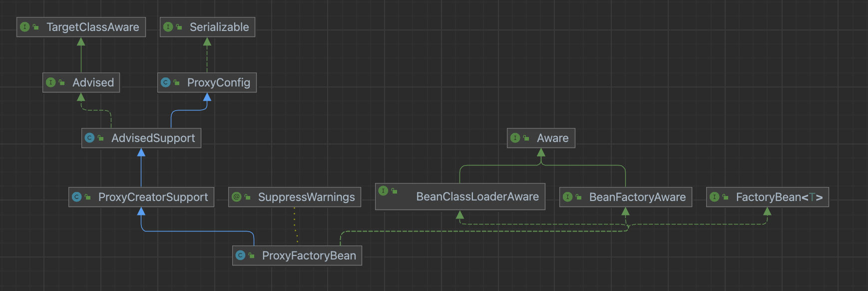Select the ProxyFactoryBean class name
Image resolution: width=868 pixels, height=291 pixels.
tap(309, 255)
